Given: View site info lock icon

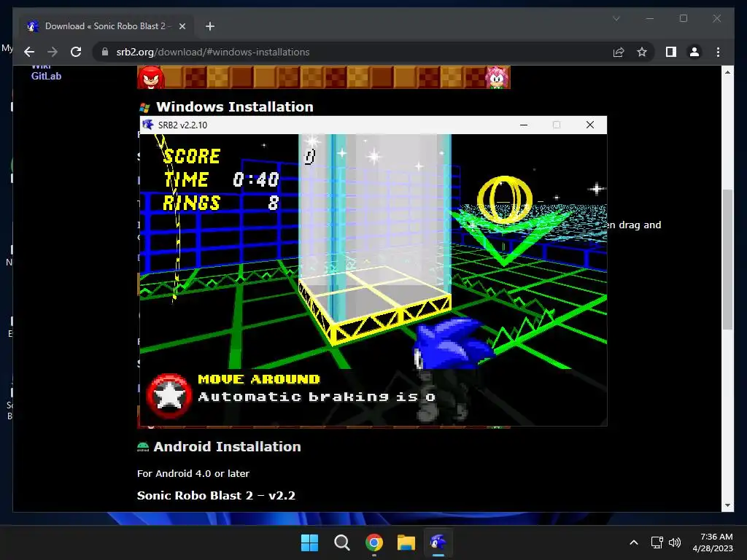Looking at the screenshot, I should click(105, 52).
